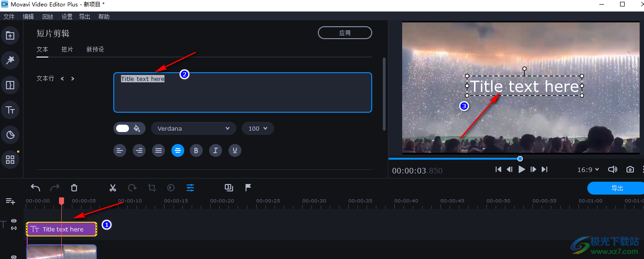Jump to the next clip in the player
This screenshot has width=644, height=259.
tap(544, 169)
